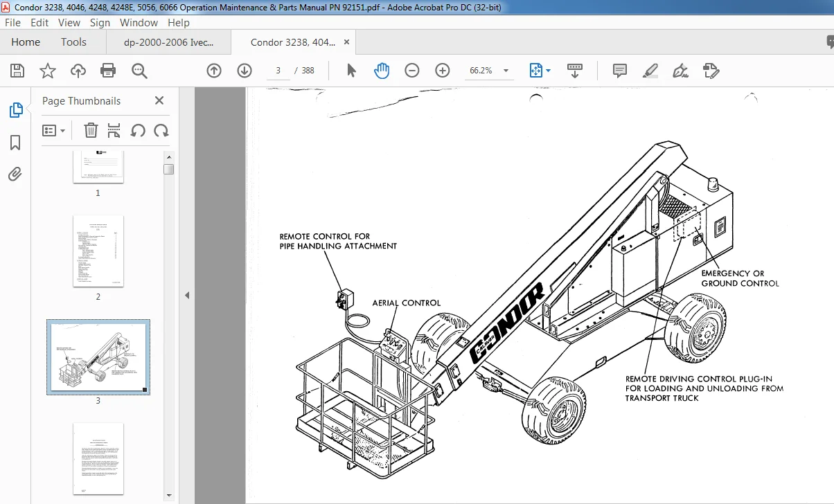Click the 'Page Thumbnails' panel title
The image size is (834, 504).
(81, 101)
